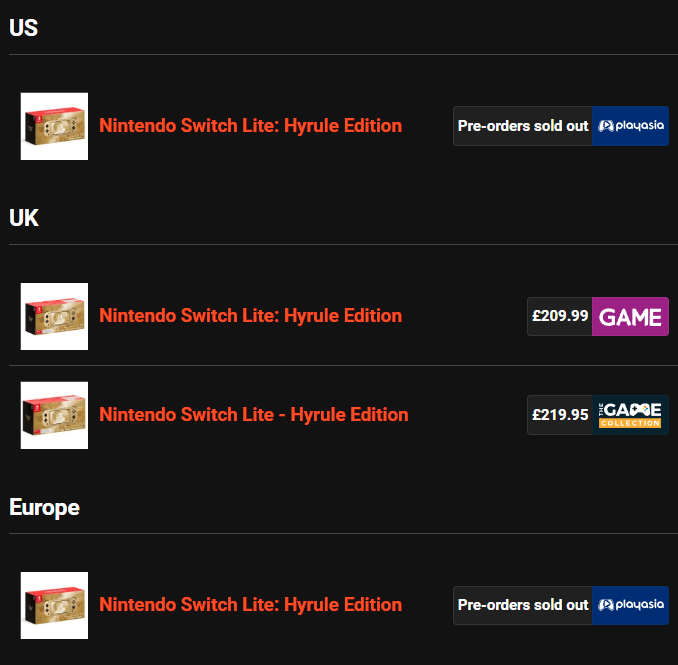Click the £219.95 price button
The width and height of the screenshot is (678, 665).
pos(560,415)
